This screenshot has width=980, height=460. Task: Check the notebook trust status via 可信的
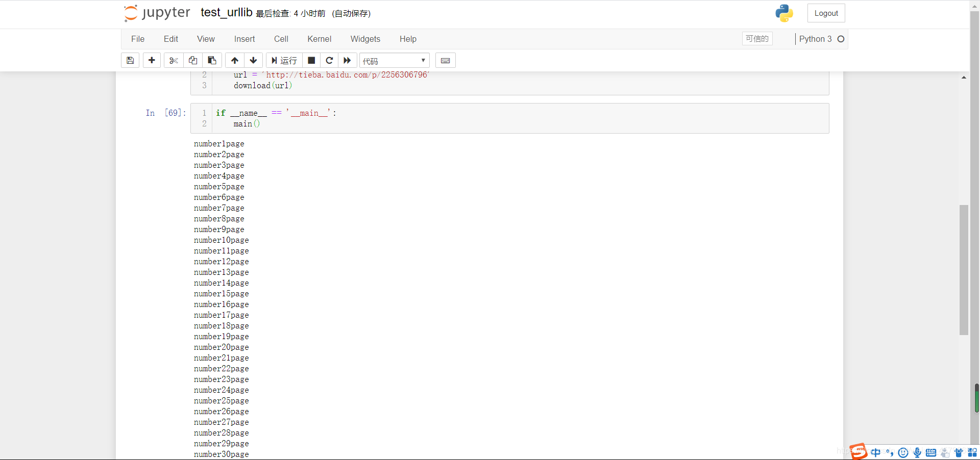tap(756, 39)
